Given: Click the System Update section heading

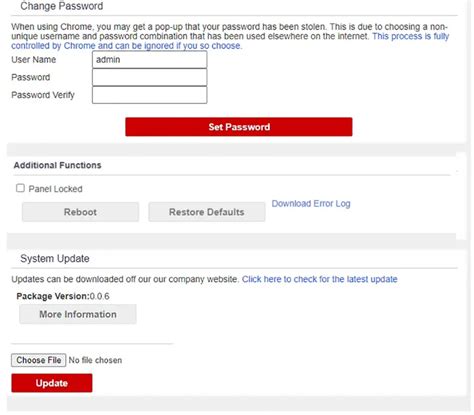Looking at the screenshot, I should coord(55,259).
